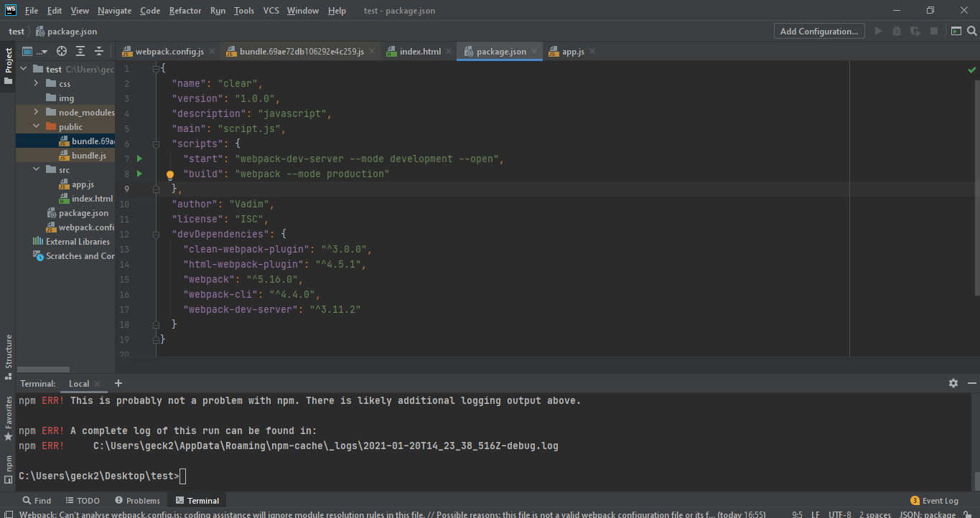Collapse the src folder
The height and width of the screenshot is (518, 980).
coord(36,169)
